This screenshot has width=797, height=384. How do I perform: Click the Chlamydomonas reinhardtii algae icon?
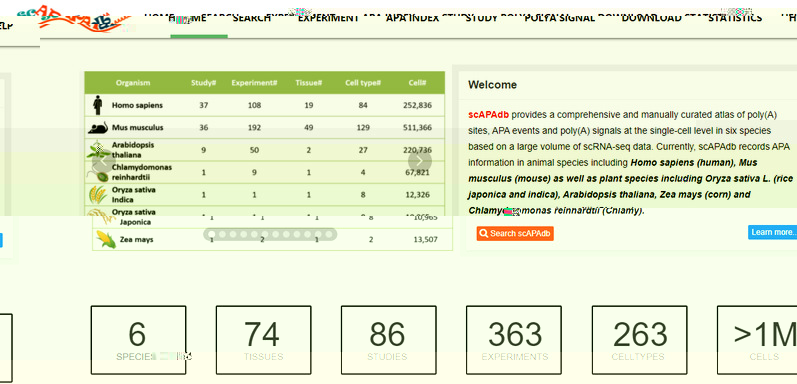click(x=98, y=173)
